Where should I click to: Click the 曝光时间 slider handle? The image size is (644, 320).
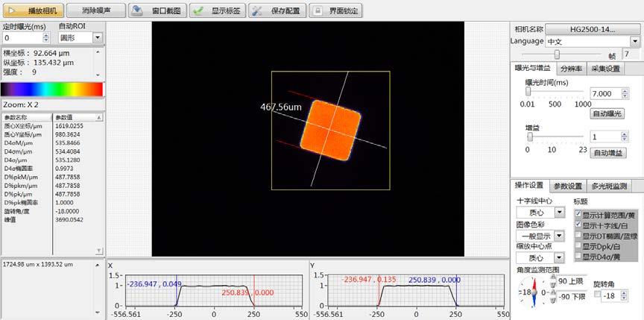pos(528,92)
